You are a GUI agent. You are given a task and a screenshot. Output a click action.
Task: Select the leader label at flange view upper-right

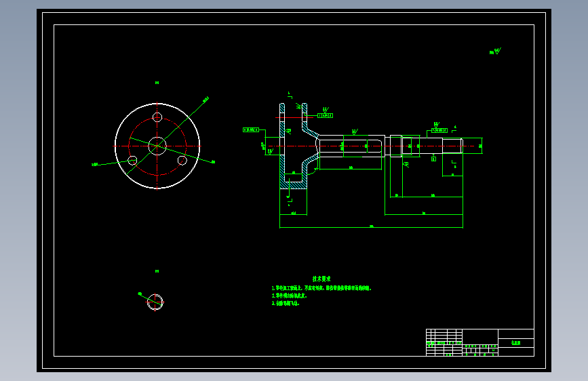(206, 100)
